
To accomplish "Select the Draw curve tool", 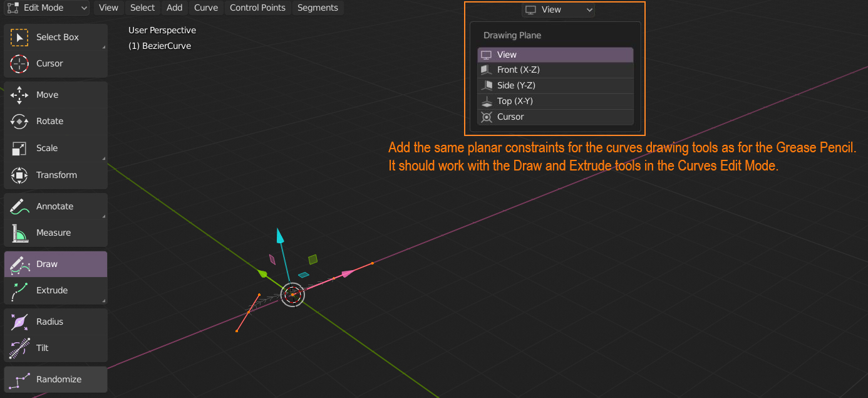I will (x=56, y=264).
